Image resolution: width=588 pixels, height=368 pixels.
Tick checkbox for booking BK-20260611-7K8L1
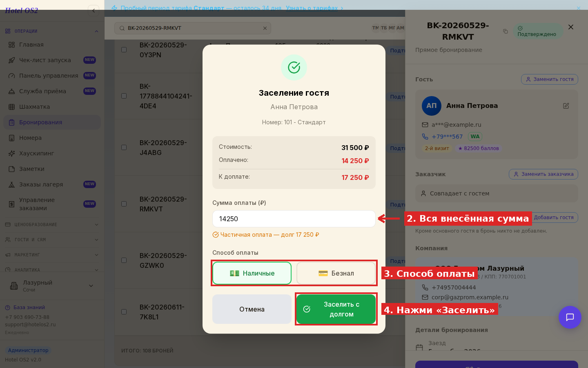pyautogui.click(x=124, y=312)
